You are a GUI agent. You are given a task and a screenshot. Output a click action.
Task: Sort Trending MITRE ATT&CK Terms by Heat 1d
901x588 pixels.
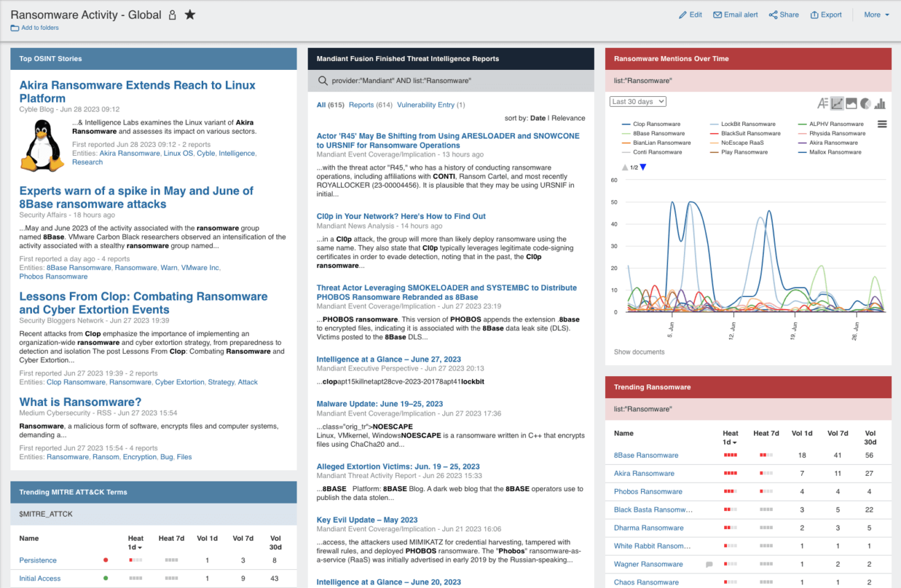pos(136,542)
